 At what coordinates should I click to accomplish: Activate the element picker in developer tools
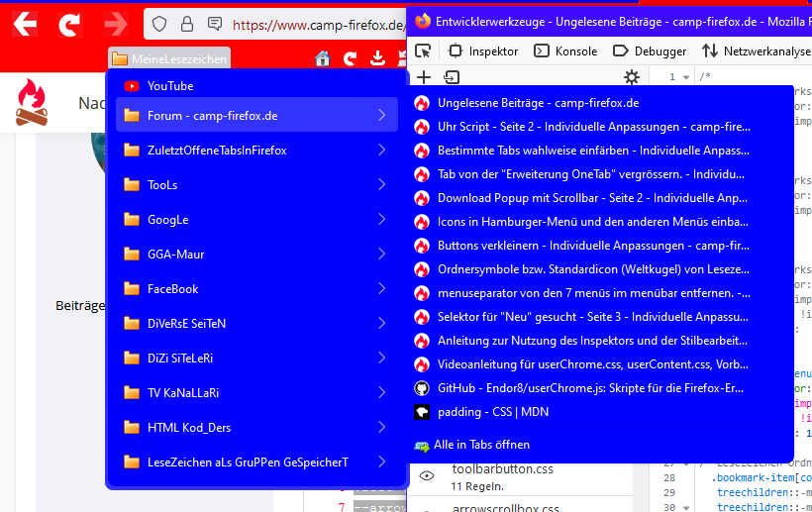pos(423,51)
